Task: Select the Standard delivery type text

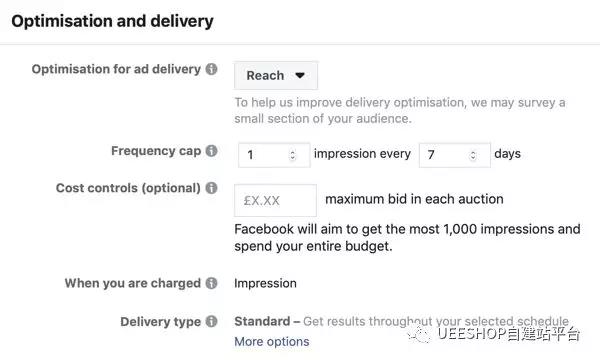Action: tap(262, 321)
